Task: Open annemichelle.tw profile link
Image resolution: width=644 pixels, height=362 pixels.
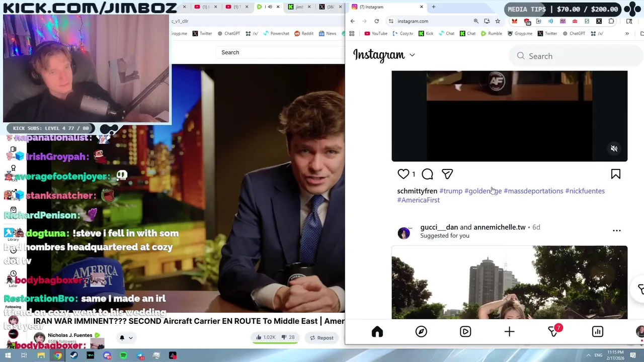Action: coord(499,227)
